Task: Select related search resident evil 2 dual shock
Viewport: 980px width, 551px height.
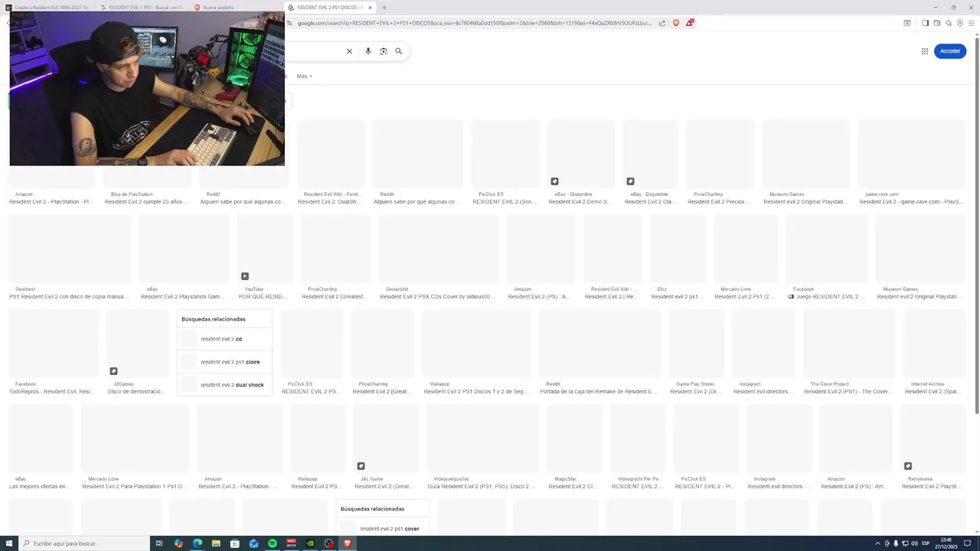Action: (224, 385)
